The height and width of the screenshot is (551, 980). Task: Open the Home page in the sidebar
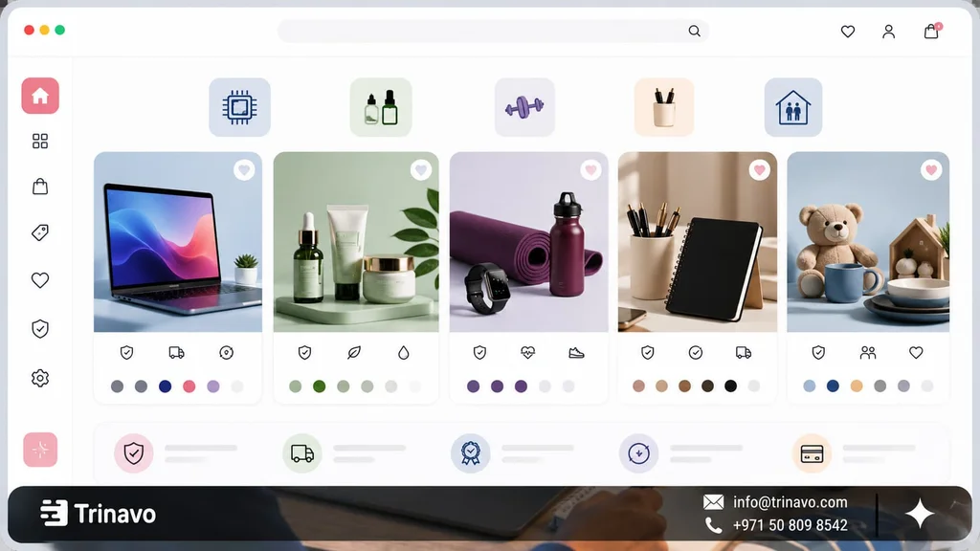[x=40, y=96]
